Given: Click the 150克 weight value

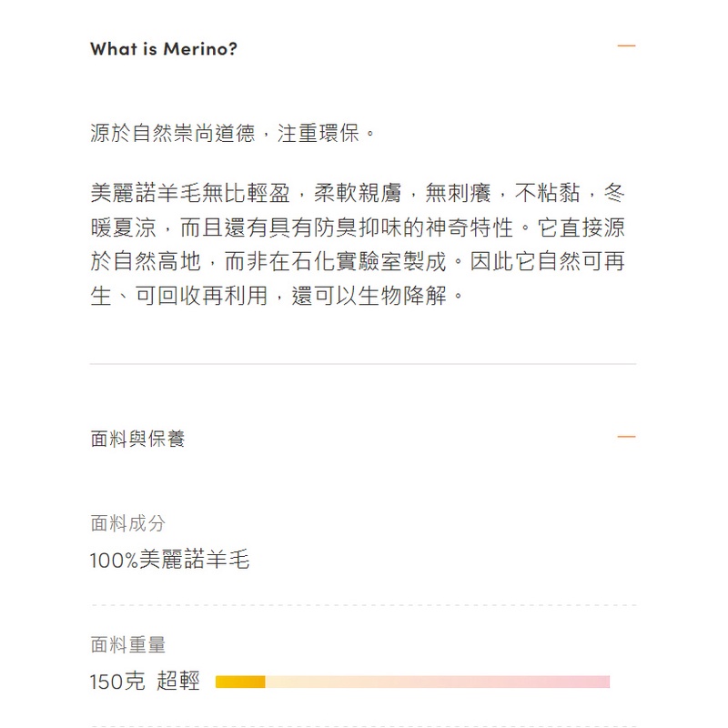Looking at the screenshot, I should 116,682.
